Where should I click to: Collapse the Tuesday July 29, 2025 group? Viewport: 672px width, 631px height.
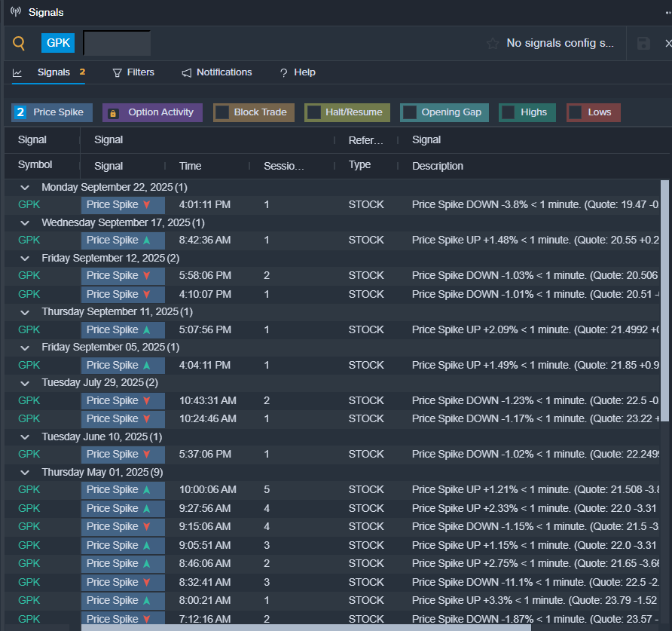pyautogui.click(x=25, y=383)
